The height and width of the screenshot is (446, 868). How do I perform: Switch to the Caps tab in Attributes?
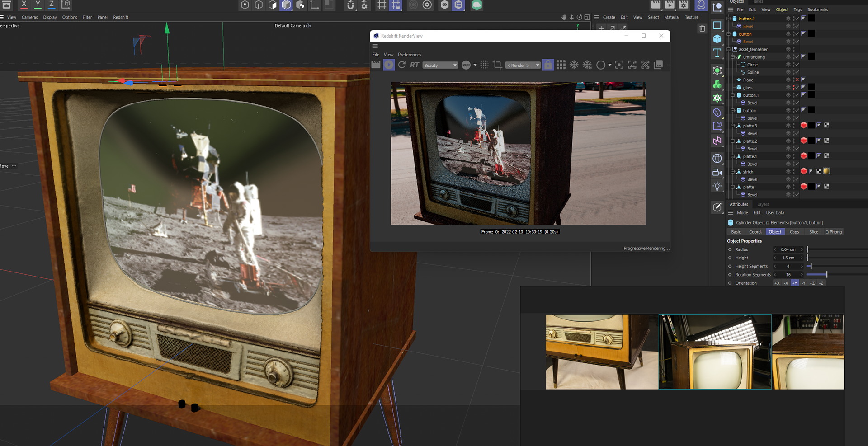click(794, 232)
